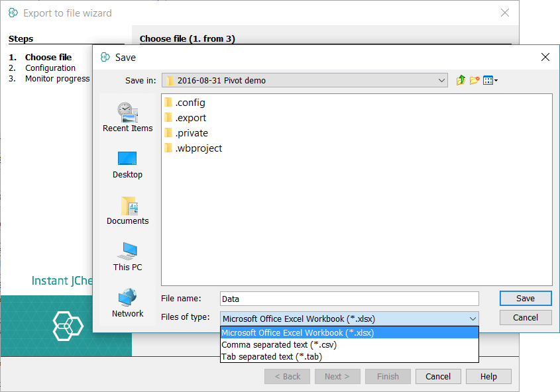Collapse the Files of type dropdown
Image resolution: width=560 pixels, height=392 pixels.
tap(472, 318)
